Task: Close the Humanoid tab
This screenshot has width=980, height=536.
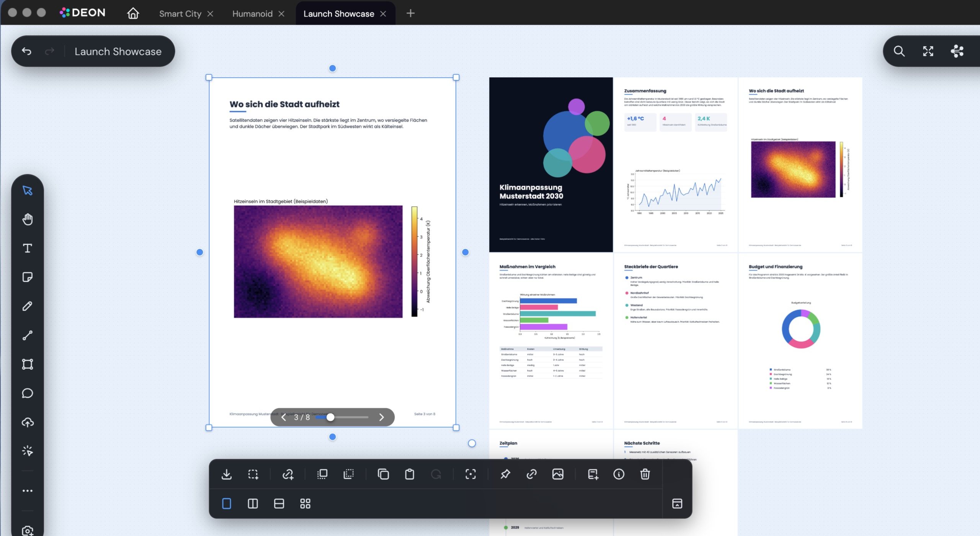Action: click(x=281, y=13)
